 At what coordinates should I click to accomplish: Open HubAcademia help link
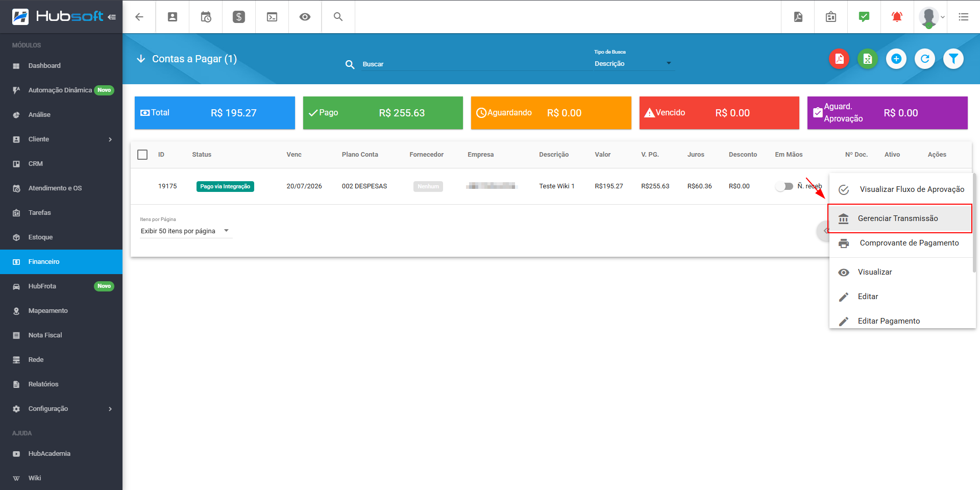[61, 454]
